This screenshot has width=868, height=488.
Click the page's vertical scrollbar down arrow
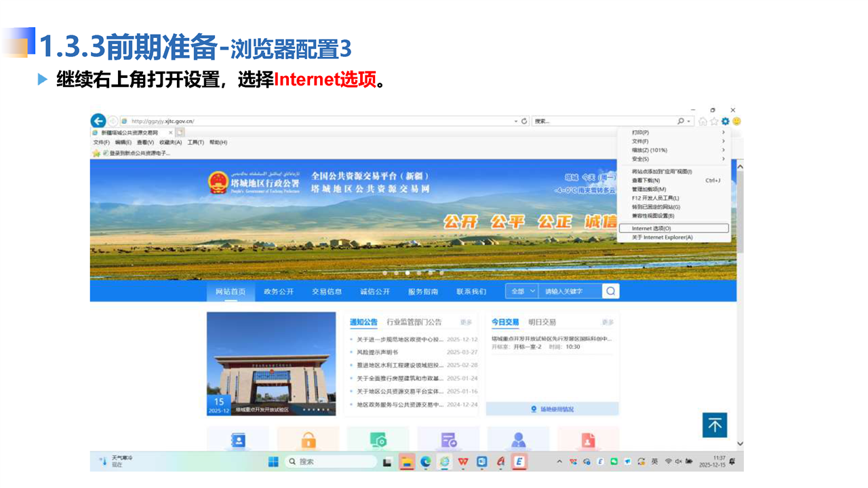click(x=740, y=443)
